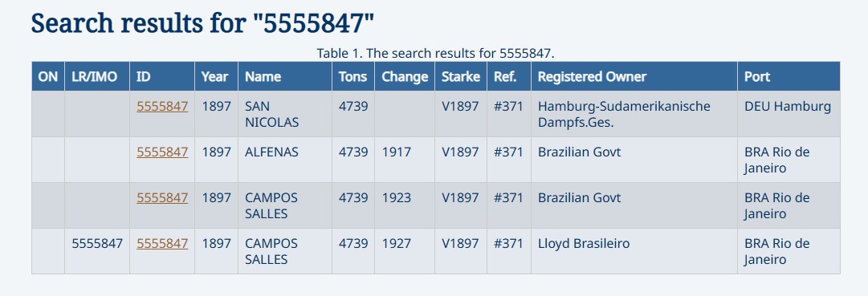Select the Registered Owner column header
868x296 pixels.
point(634,76)
